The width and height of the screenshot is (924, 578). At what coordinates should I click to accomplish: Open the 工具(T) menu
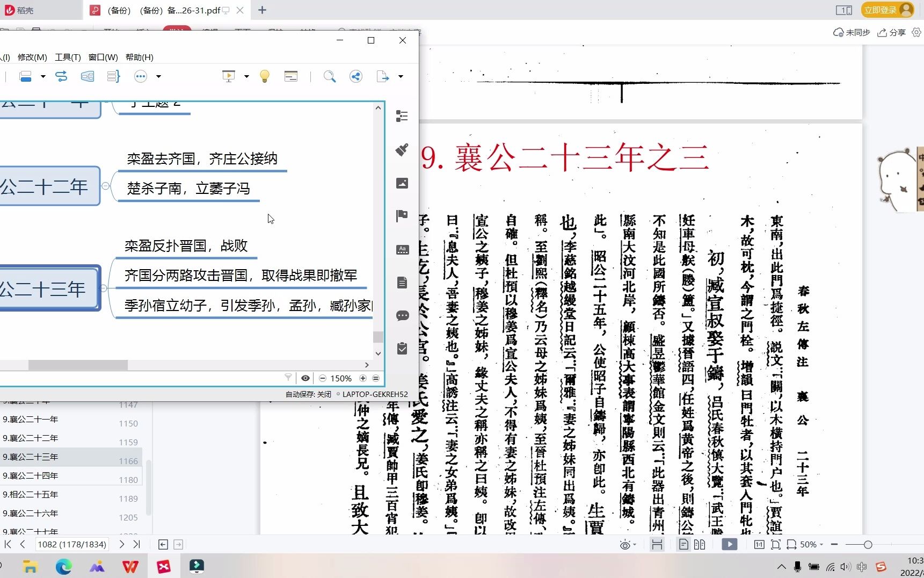pos(68,57)
